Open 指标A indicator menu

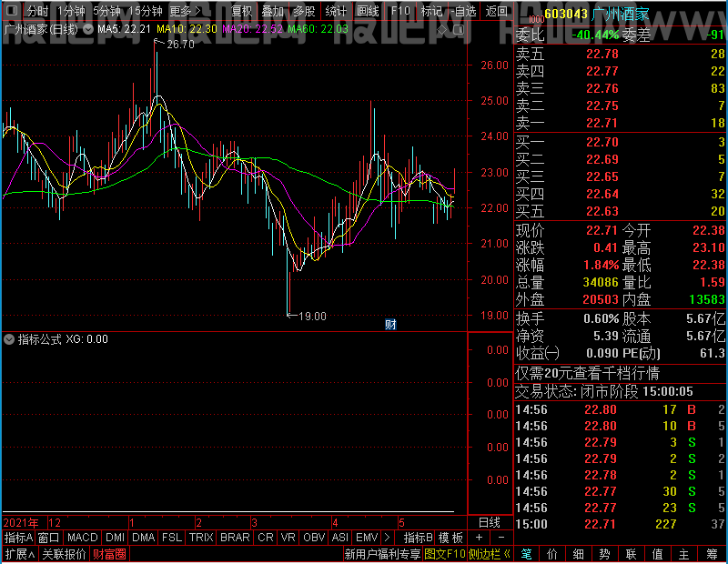[18, 538]
